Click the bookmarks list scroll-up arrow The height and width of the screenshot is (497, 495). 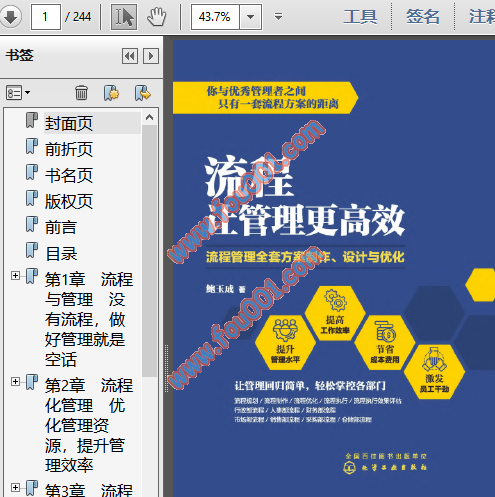pyautogui.click(x=149, y=117)
